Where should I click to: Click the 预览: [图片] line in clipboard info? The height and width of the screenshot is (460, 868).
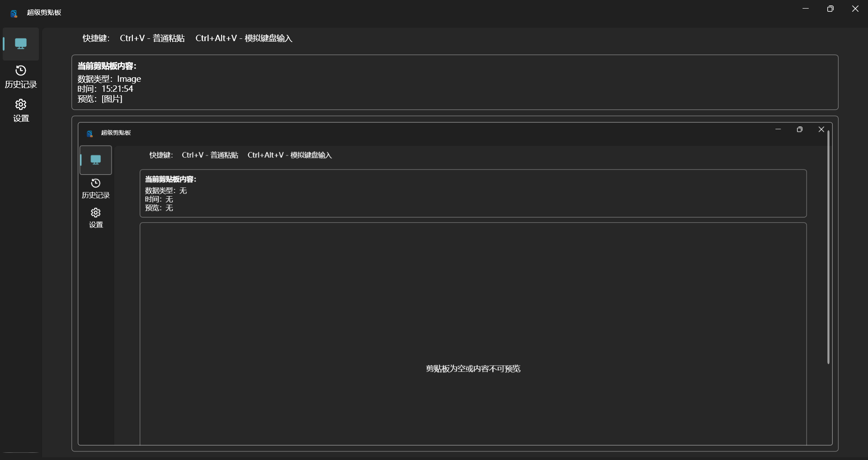[100, 99]
